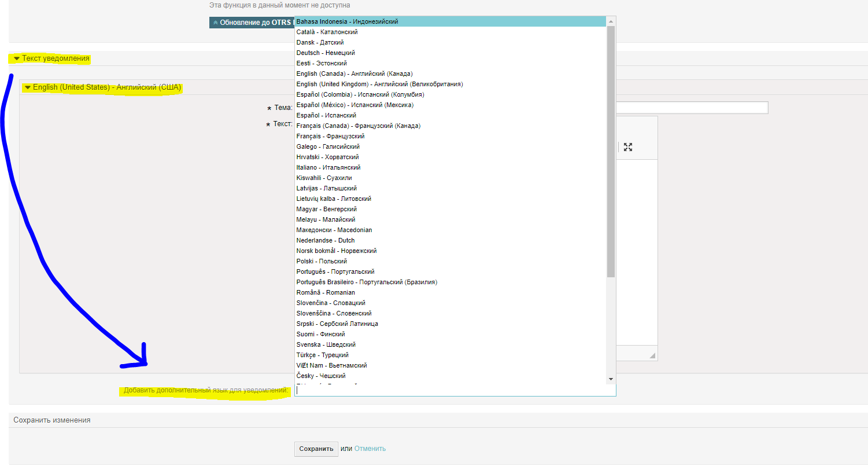The width and height of the screenshot is (868, 466).
Task: Choose Italiano - Итальянский option
Action: point(450,167)
